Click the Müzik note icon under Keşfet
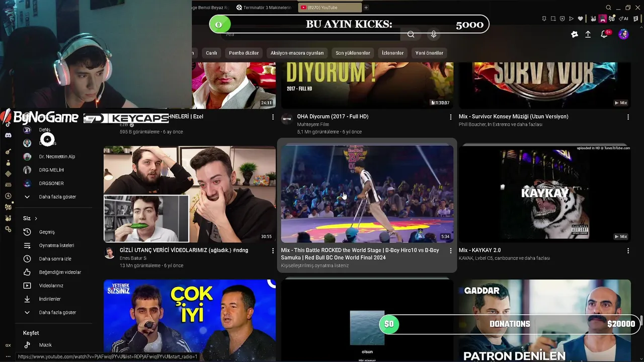The image size is (644, 362). point(27,345)
